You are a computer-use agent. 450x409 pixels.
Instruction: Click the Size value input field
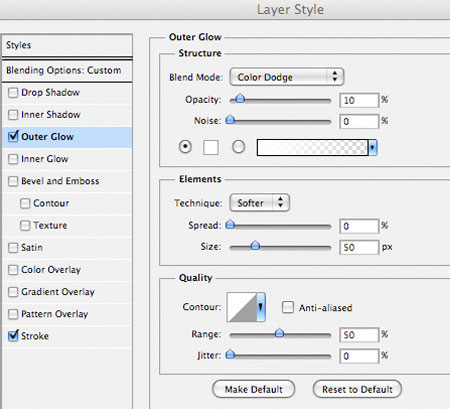(x=359, y=247)
